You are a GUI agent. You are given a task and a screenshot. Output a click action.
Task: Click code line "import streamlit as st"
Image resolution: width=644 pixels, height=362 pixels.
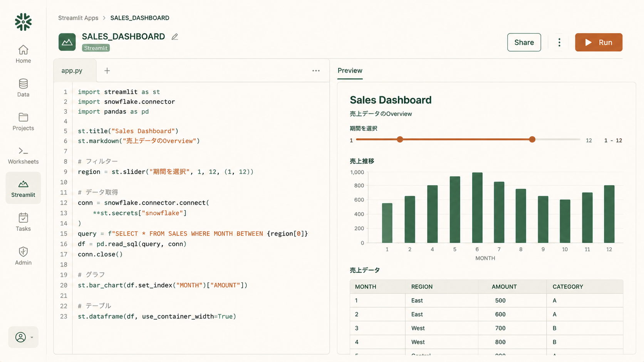(x=119, y=92)
